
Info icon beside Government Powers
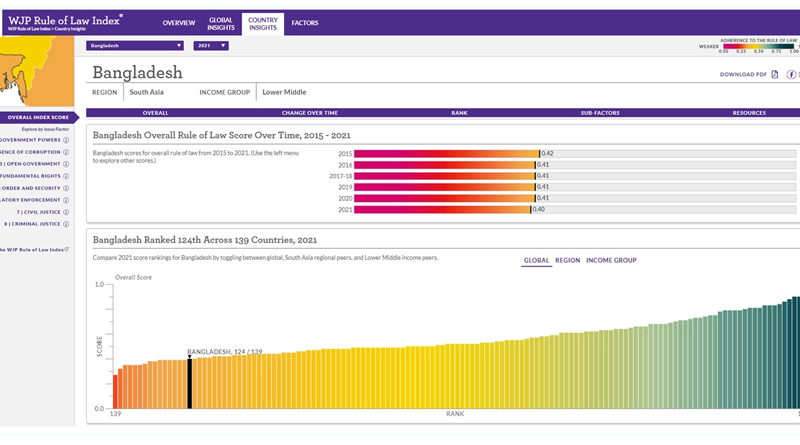tap(66, 140)
